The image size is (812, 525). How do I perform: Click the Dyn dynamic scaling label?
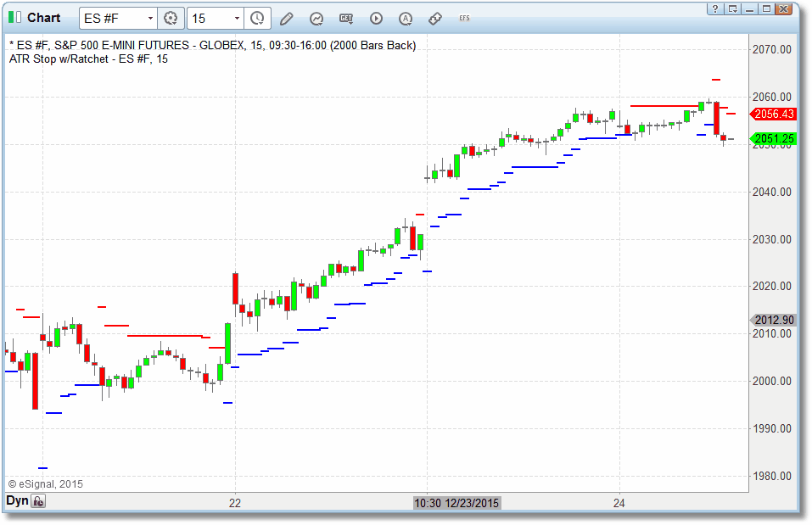(17, 500)
